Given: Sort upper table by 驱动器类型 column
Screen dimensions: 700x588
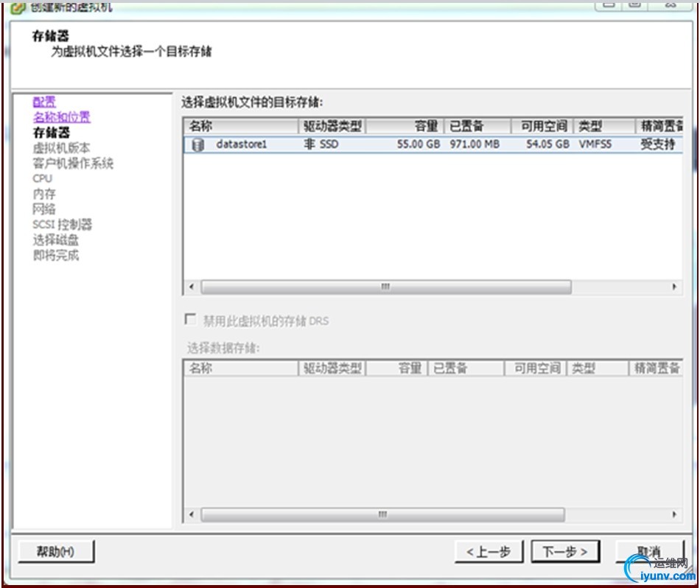Looking at the screenshot, I should tap(332, 126).
